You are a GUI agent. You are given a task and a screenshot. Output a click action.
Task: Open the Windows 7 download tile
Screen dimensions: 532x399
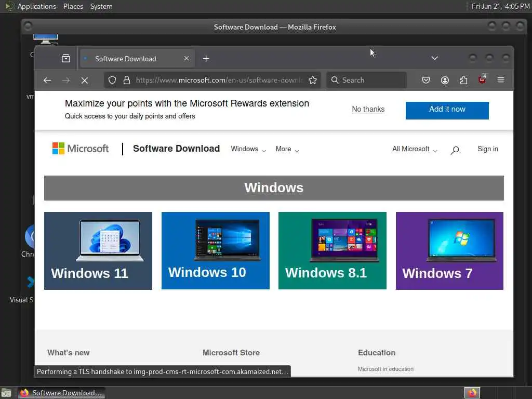point(449,251)
